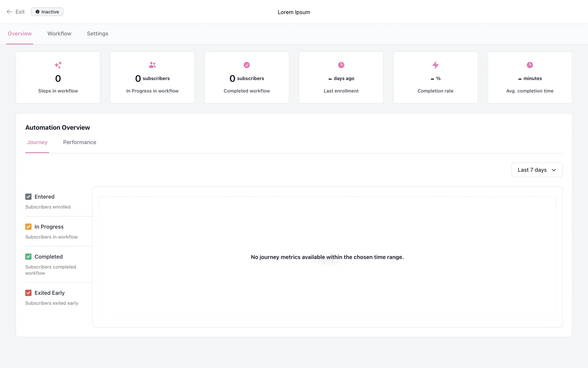Click the clock icon above Last enrollment
Screen dimensions: 588x368
coord(341,65)
